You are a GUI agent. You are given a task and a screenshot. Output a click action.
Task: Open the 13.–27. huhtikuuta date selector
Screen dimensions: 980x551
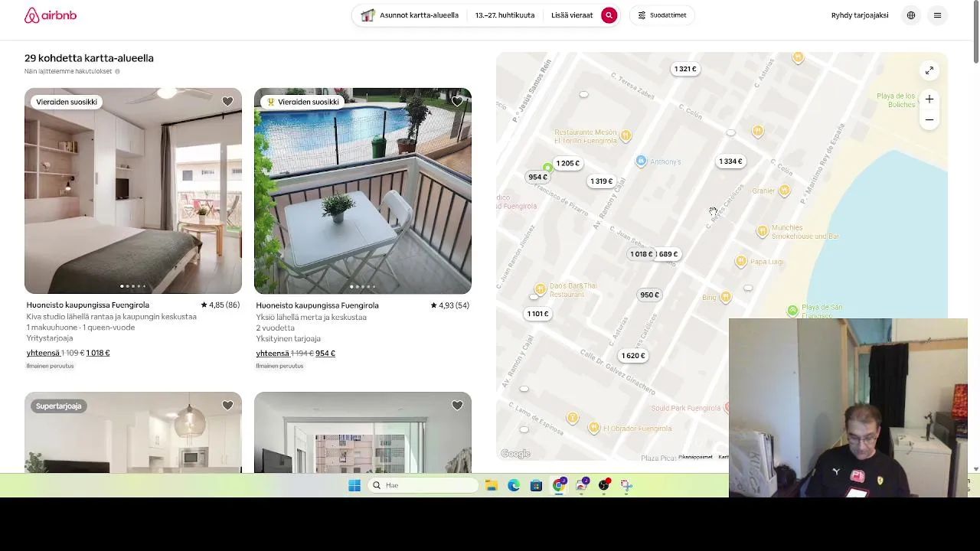[x=505, y=15]
